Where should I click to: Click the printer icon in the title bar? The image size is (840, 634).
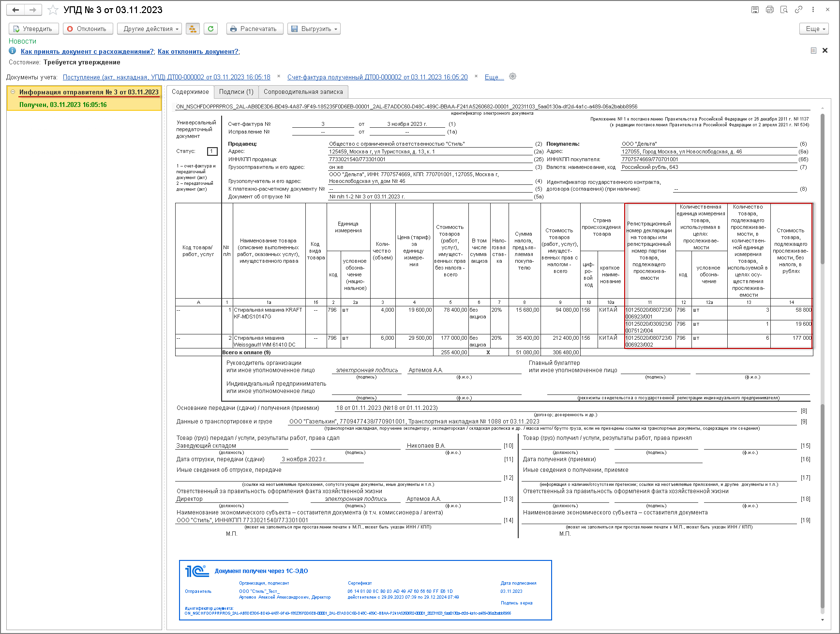click(769, 10)
